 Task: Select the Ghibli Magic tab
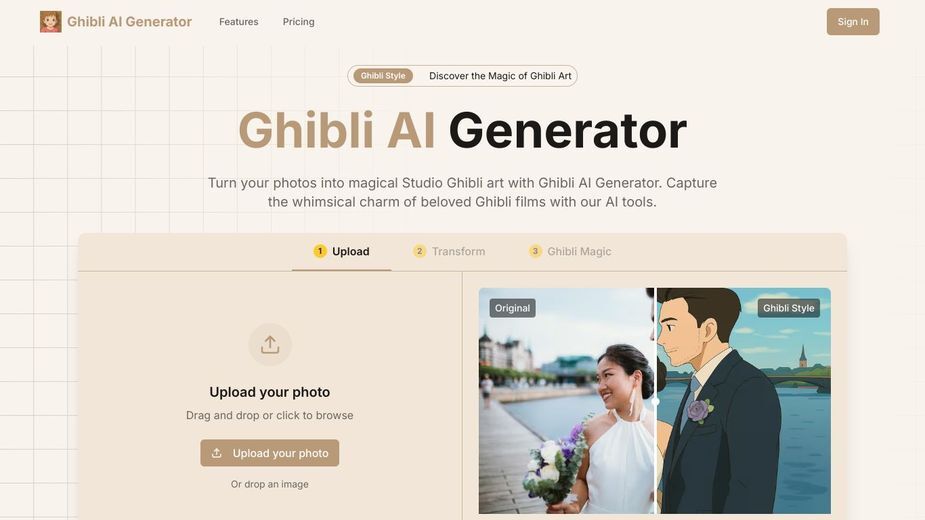tap(570, 251)
